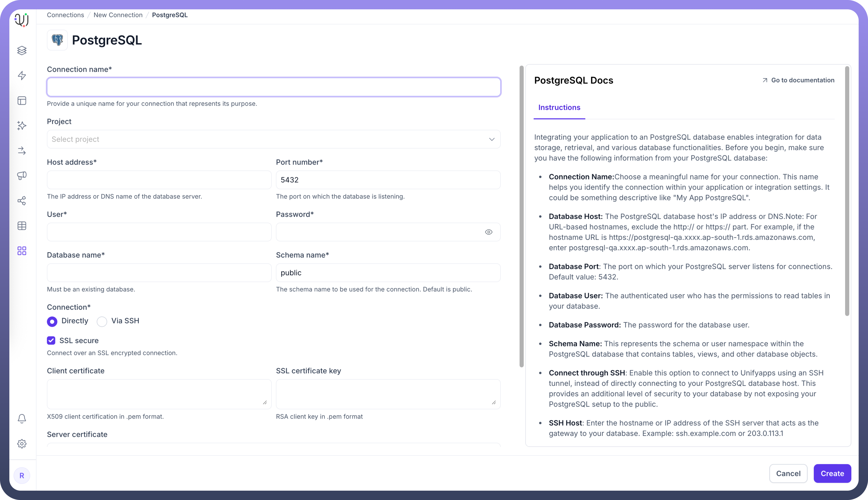Show password with the eye icon
Viewport: 868px width, 500px height.
(x=488, y=232)
